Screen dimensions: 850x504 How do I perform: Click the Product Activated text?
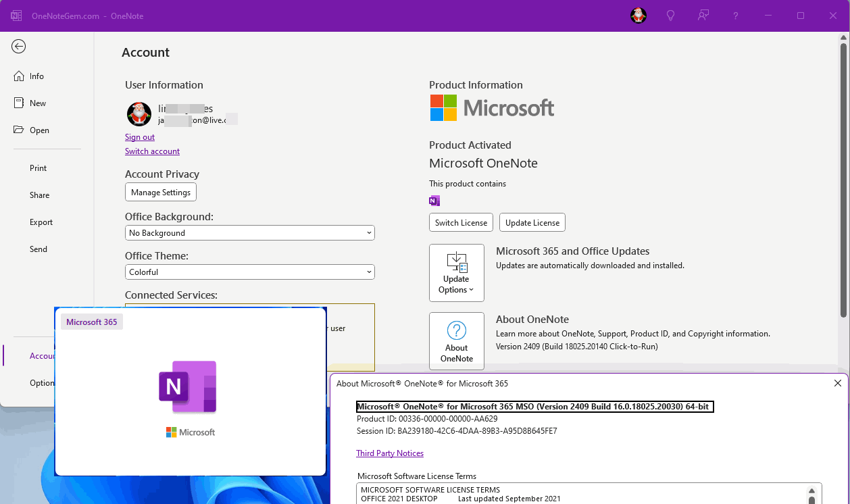pos(470,145)
